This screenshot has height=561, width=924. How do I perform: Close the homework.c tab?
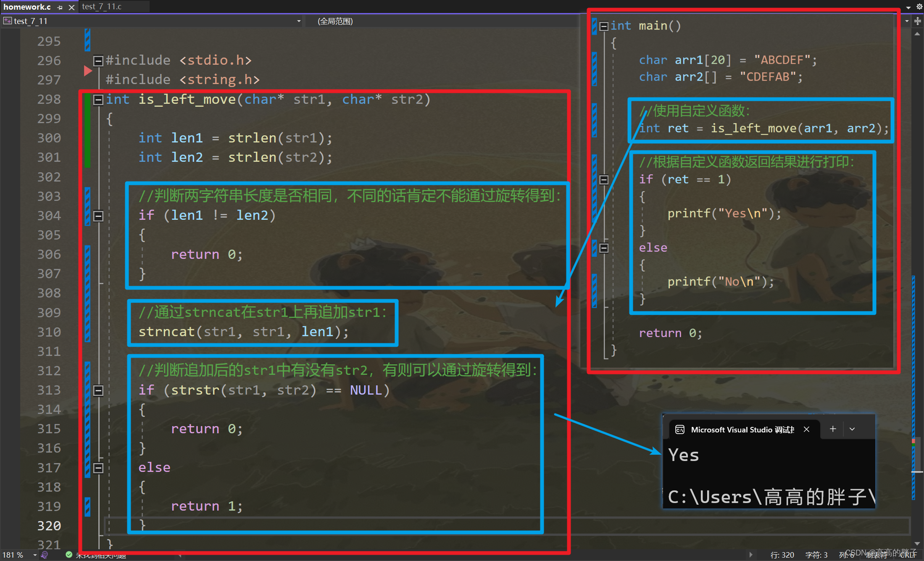71,7
